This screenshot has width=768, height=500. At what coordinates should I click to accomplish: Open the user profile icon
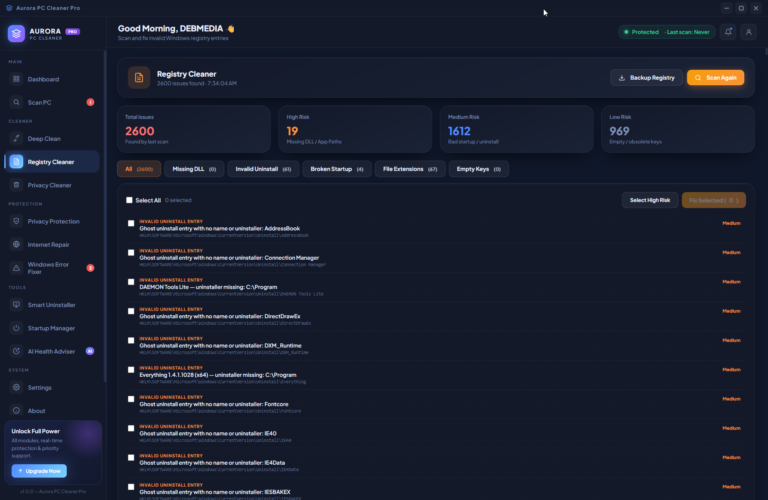pyautogui.click(x=748, y=32)
